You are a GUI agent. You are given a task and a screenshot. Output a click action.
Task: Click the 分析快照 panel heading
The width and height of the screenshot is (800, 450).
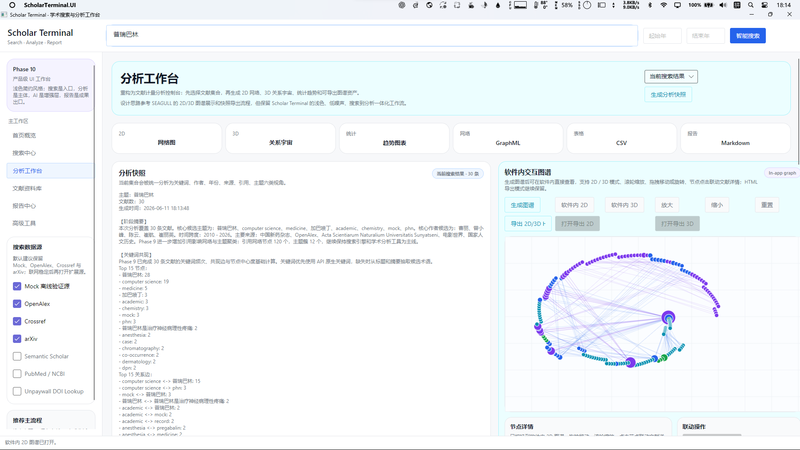click(x=132, y=173)
